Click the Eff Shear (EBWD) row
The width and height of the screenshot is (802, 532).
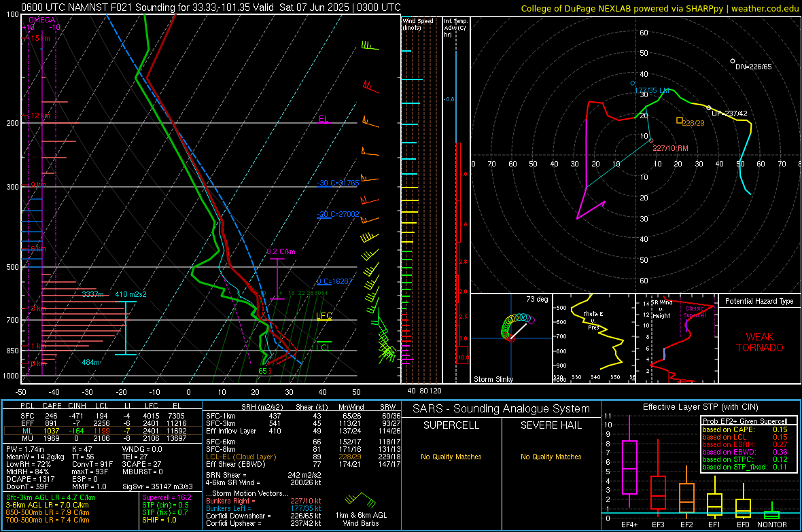pyautogui.click(x=302, y=464)
